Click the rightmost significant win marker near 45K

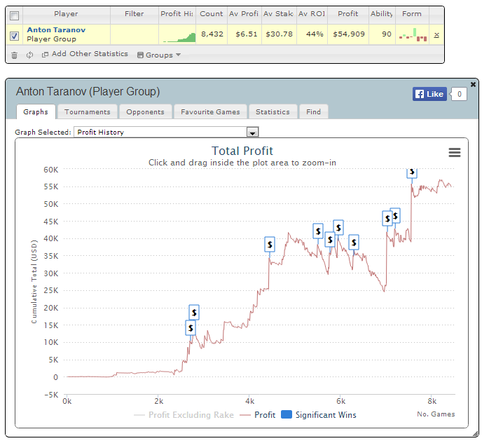(395, 216)
